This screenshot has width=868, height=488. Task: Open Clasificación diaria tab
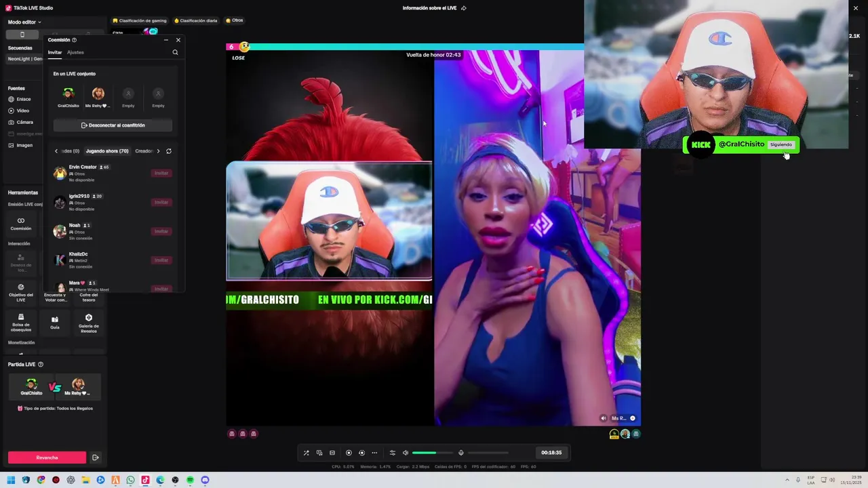tap(196, 20)
